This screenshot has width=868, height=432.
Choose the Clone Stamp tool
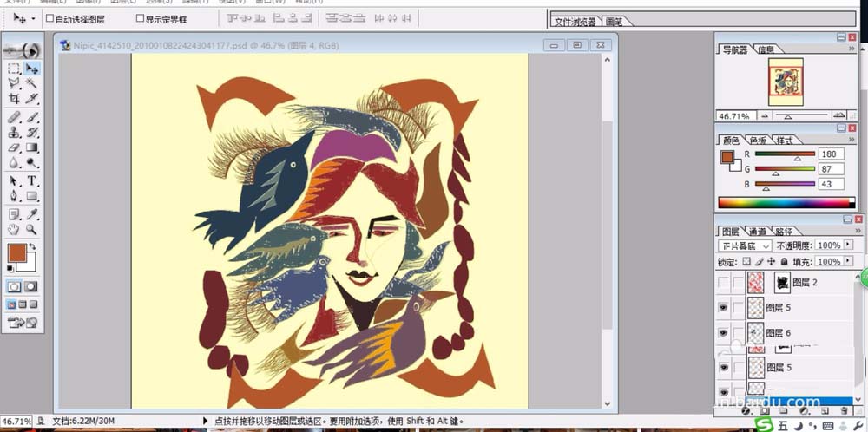pyautogui.click(x=14, y=132)
